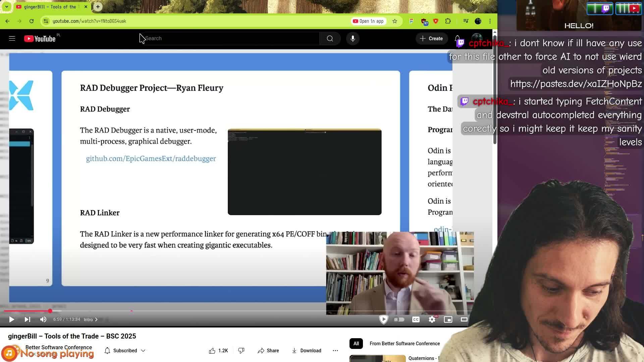Go back in browser history
The image size is (644, 362).
[x=7, y=21]
